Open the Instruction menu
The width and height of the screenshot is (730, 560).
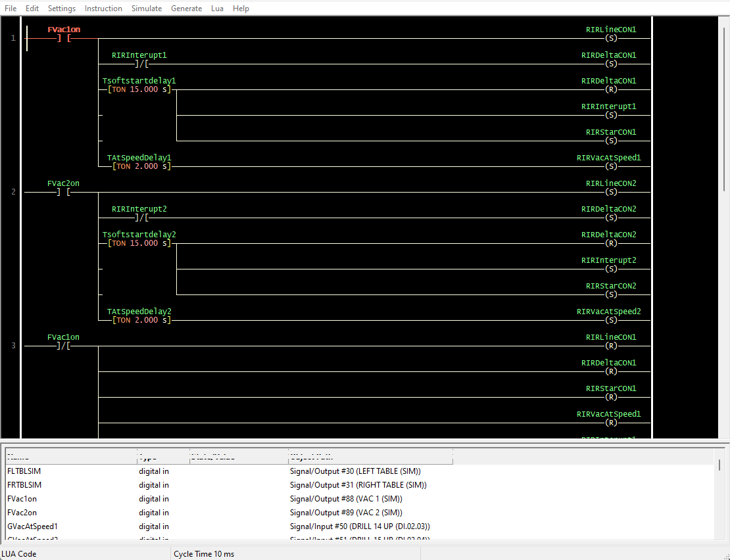[x=103, y=9]
